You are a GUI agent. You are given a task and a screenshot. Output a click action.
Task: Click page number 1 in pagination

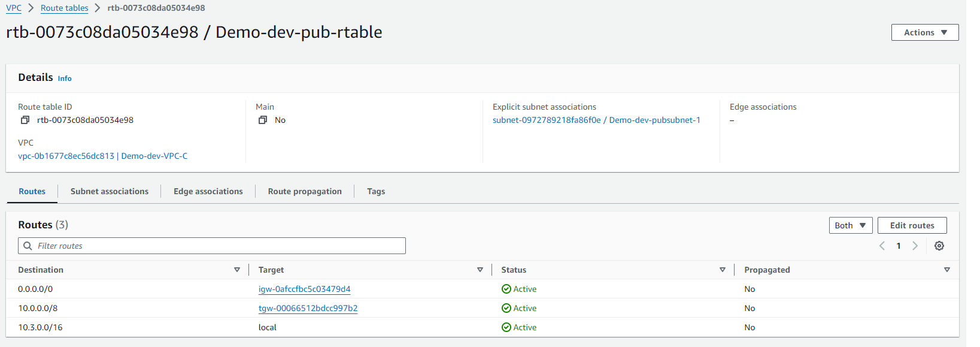tap(898, 246)
